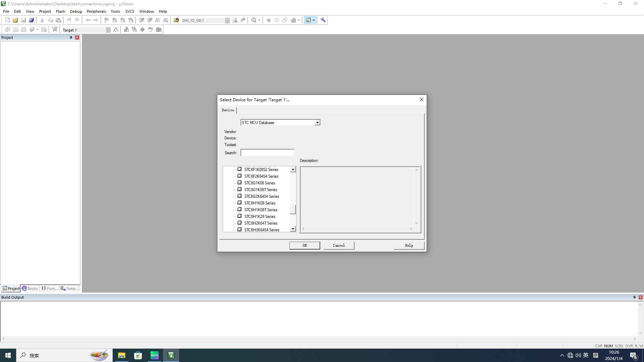
Task: Switch to the Books tab
Action: (30, 289)
